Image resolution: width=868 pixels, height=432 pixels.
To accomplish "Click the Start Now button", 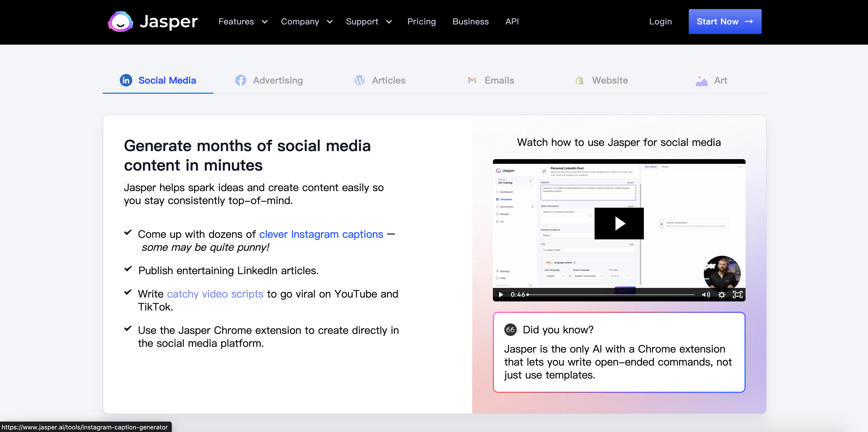I will coord(725,22).
